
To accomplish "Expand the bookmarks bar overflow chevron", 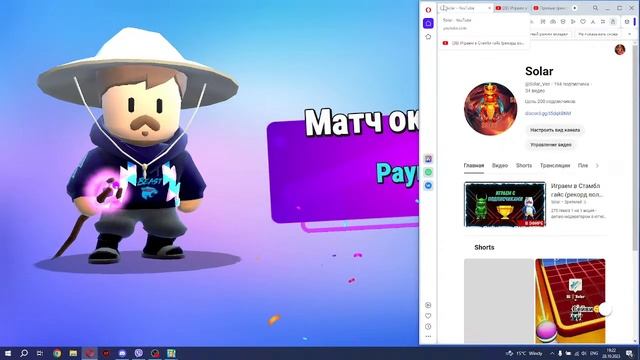I will click(630, 34).
